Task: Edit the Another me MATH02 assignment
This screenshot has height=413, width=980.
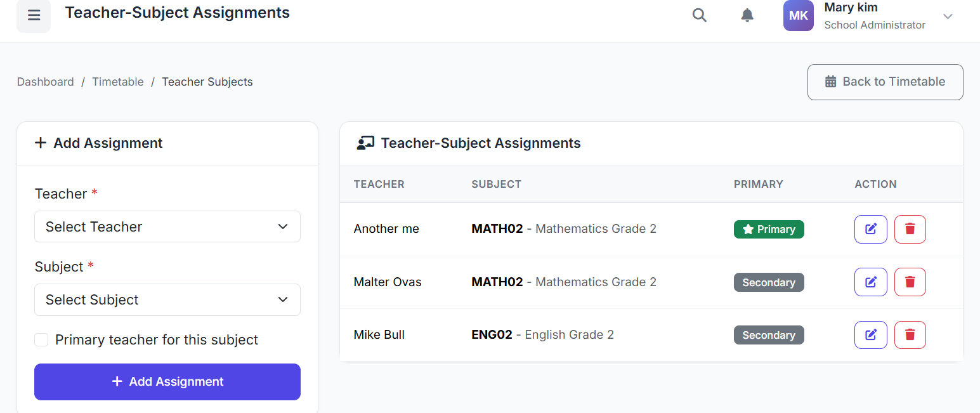Action: point(870,229)
